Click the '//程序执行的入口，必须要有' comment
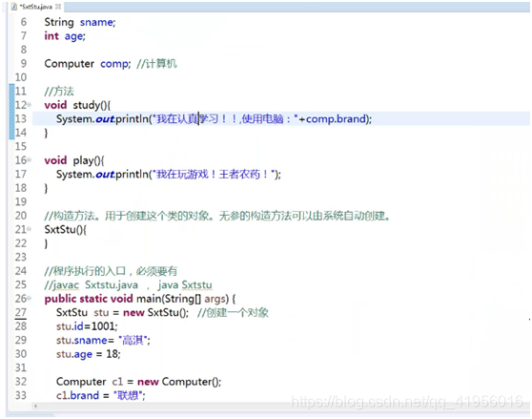Screen dimensions: 532x419 [x=111, y=271]
